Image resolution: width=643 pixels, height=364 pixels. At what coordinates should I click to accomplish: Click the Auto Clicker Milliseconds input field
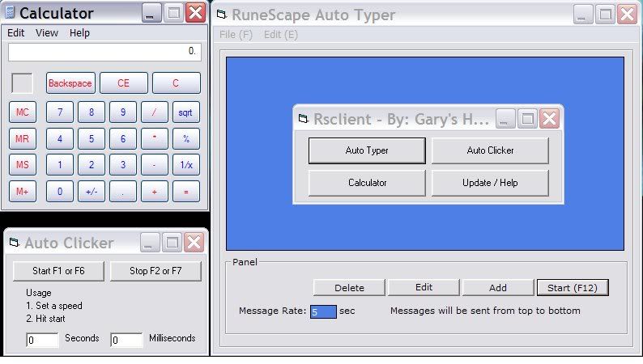pos(126,340)
